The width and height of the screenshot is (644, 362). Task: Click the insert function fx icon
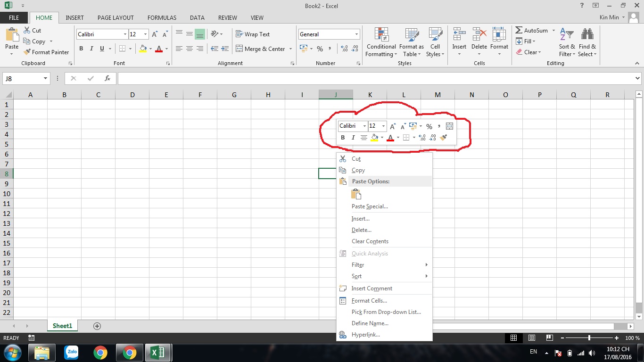(x=107, y=79)
